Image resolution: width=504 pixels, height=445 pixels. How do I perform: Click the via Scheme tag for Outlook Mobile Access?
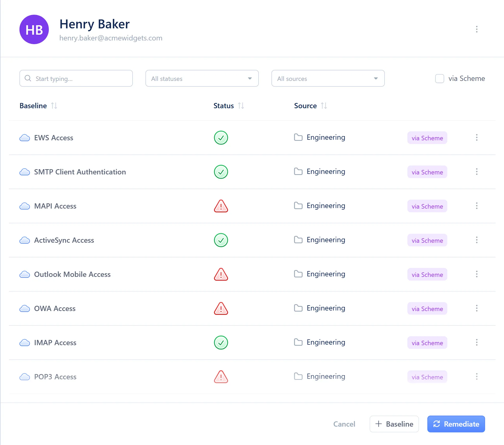tap(427, 275)
